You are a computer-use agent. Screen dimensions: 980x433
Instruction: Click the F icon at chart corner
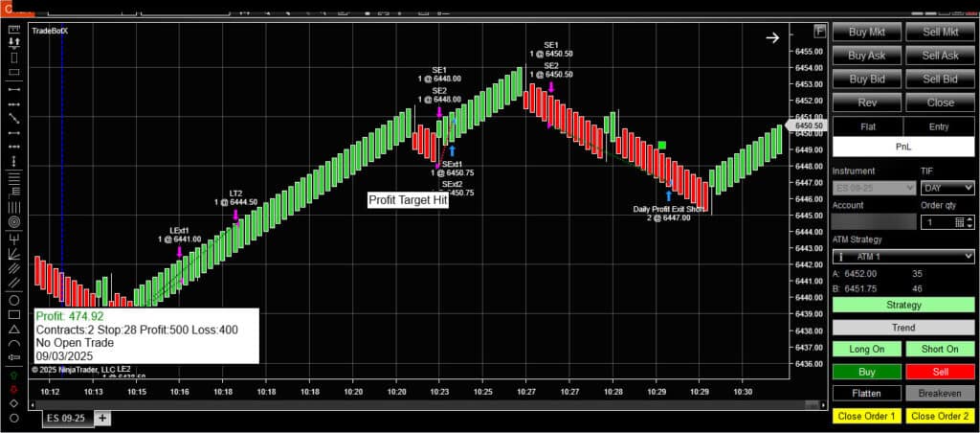click(x=820, y=32)
